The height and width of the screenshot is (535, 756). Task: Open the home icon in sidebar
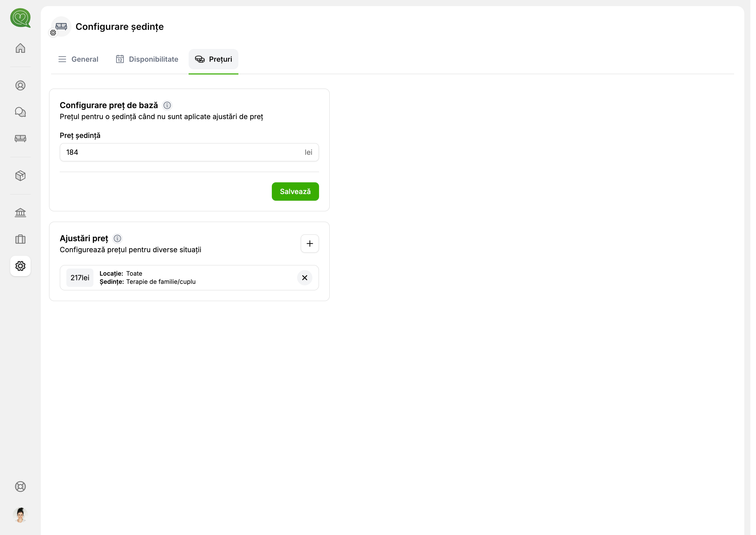point(20,48)
